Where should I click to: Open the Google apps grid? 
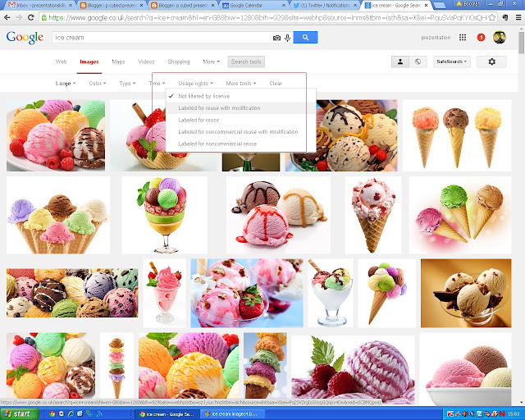click(x=463, y=37)
